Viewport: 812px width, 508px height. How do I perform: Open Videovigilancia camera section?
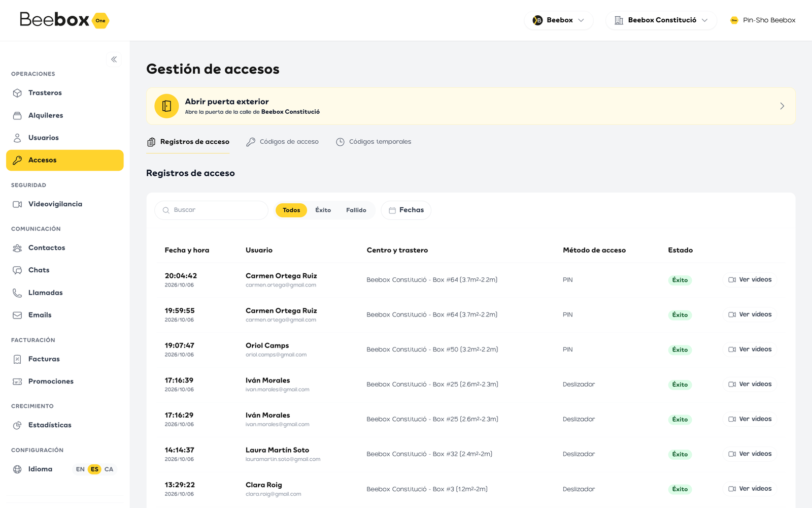click(x=64, y=204)
